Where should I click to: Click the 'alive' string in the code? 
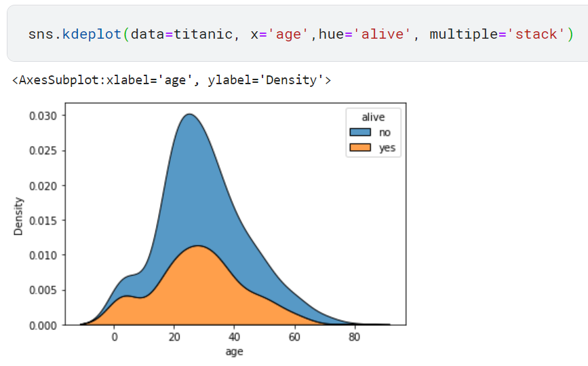click(383, 34)
